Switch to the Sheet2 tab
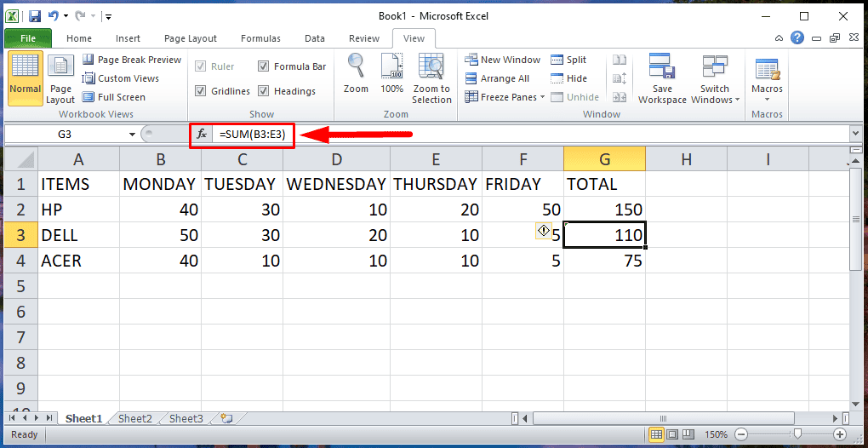Viewport: 868px width, 448px height. coord(135,418)
